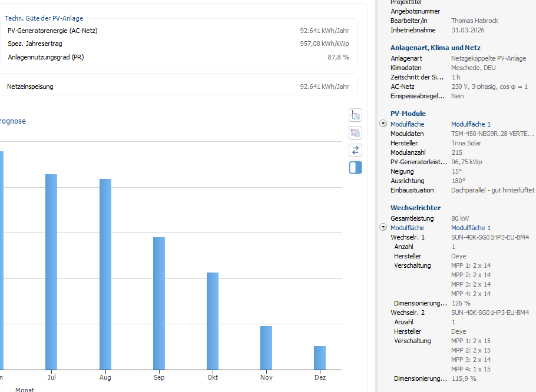Copy the chart to clipboard icon
This screenshot has width=536, height=392.
coord(355,115)
